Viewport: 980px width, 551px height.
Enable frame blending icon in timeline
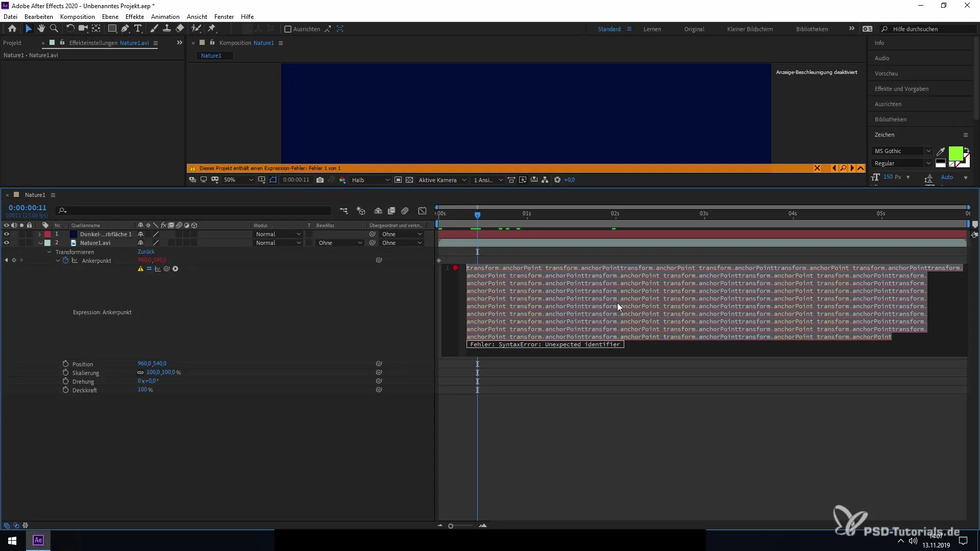pyautogui.click(x=391, y=211)
